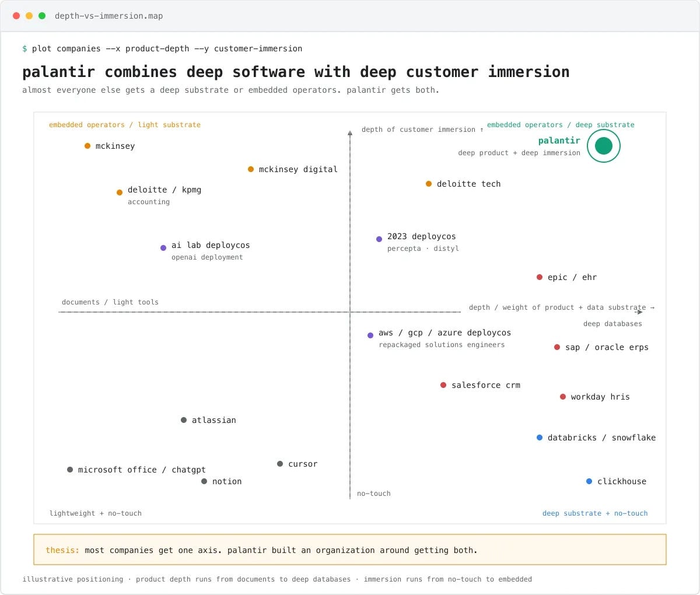Image resolution: width=700 pixels, height=595 pixels.
Task: Click the gray dot beside atlassian
Action: [184, 420]
